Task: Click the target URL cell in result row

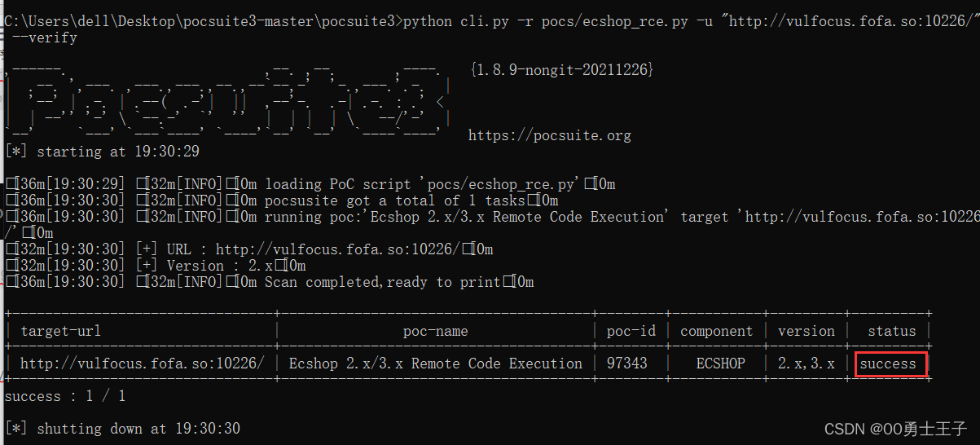Action: coord(143,363)
